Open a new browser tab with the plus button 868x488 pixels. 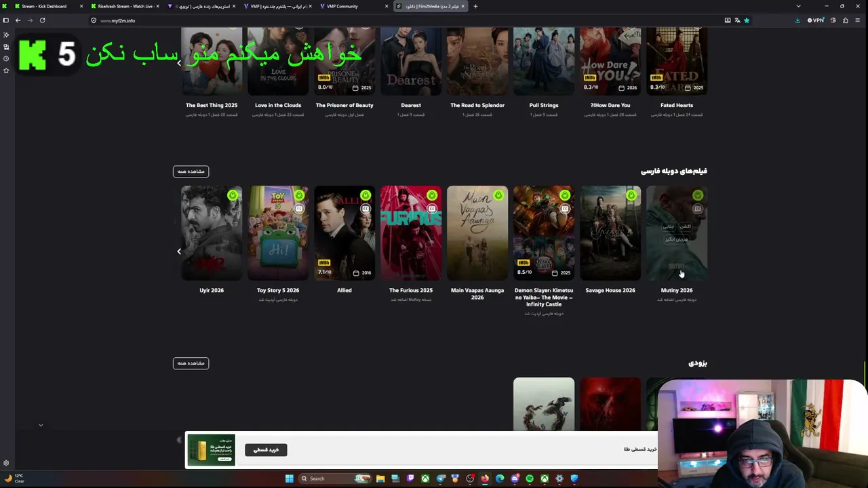(x=475, y=6)
